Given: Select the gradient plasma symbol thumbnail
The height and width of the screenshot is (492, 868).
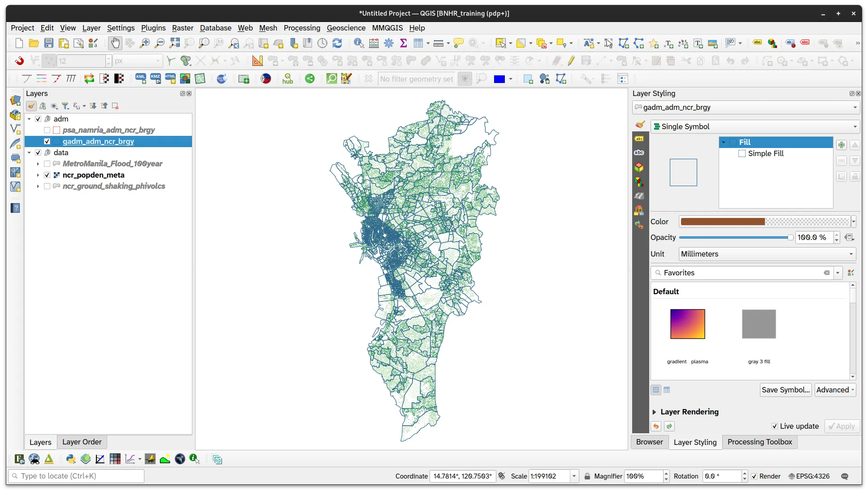Looking at the screenshot, I should pyautogui.click(x=687, y=324).
